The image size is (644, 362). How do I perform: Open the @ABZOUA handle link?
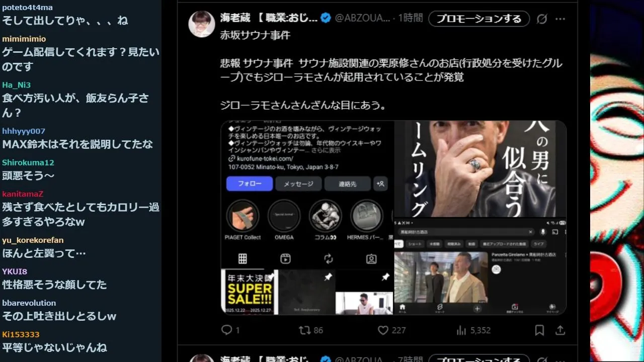pos(363,18)
